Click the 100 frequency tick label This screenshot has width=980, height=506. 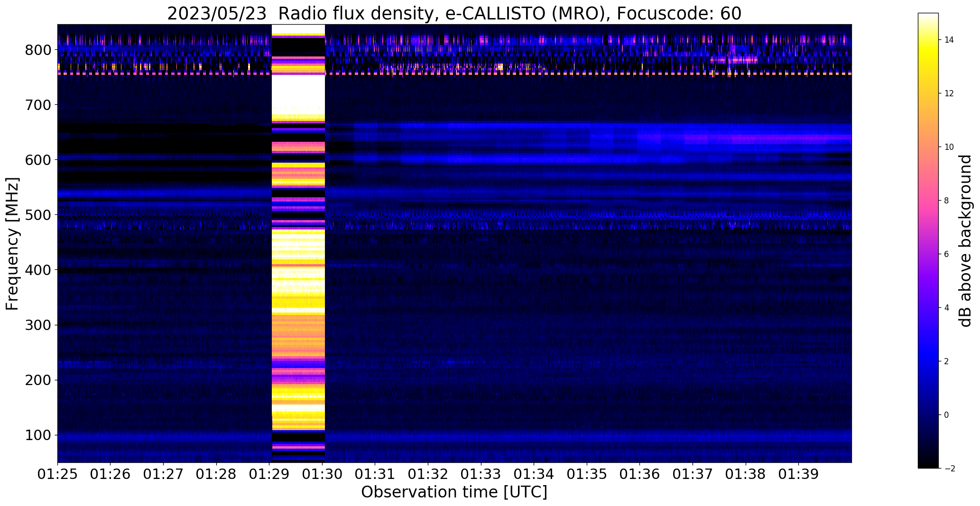[37, 435]
